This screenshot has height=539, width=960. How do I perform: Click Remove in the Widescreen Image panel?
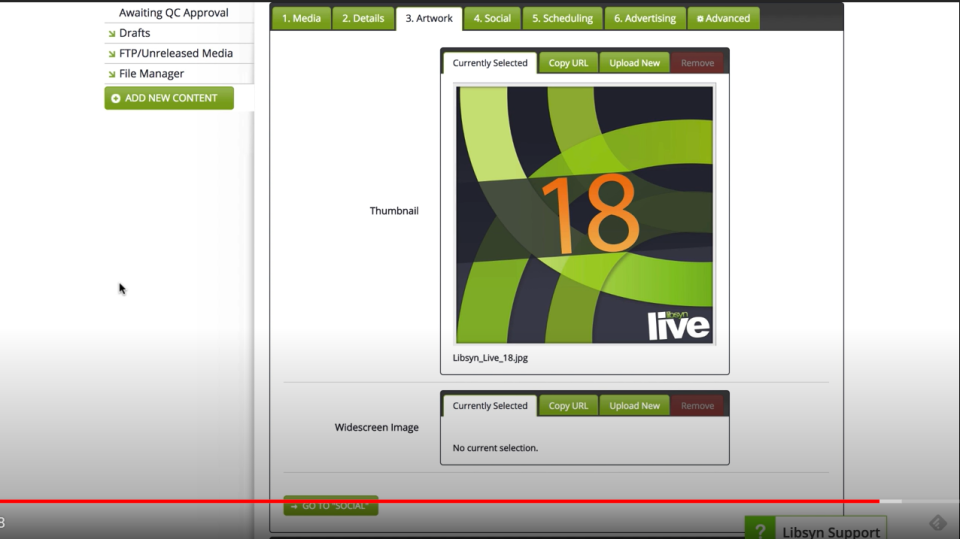coord(697,405)
